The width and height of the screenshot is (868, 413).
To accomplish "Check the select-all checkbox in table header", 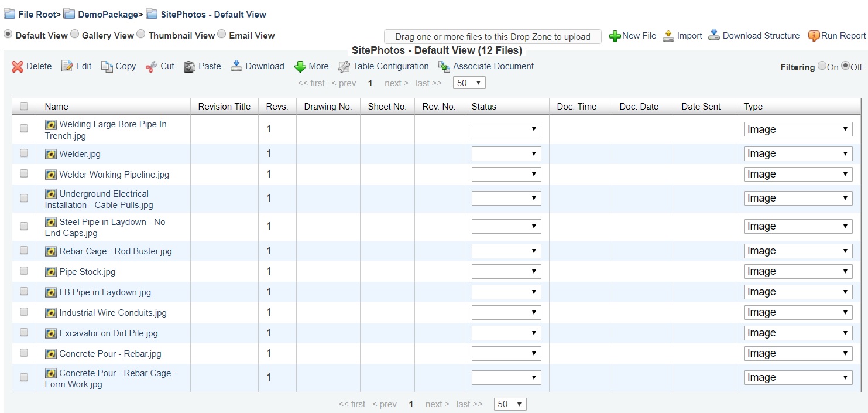I will [24, 106].
